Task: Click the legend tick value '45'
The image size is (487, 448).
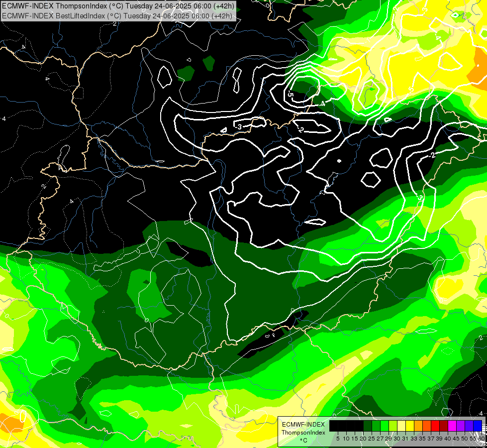Action: [x=456, y=439]
